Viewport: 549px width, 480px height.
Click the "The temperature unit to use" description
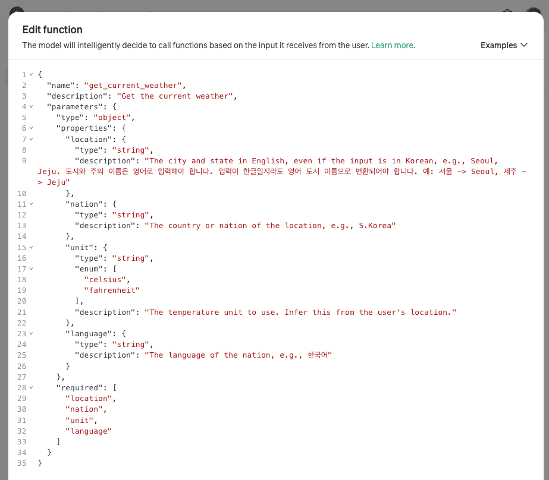(x=300, y=312)
